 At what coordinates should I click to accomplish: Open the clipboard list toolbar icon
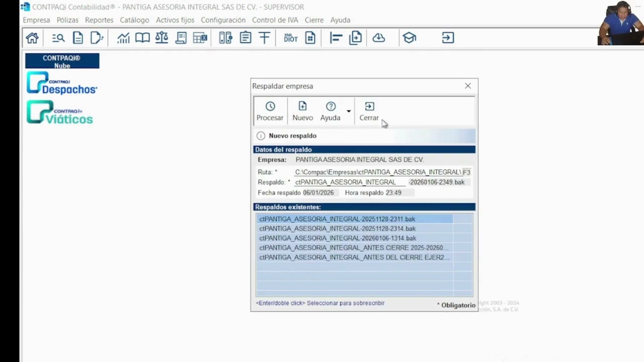246,38
